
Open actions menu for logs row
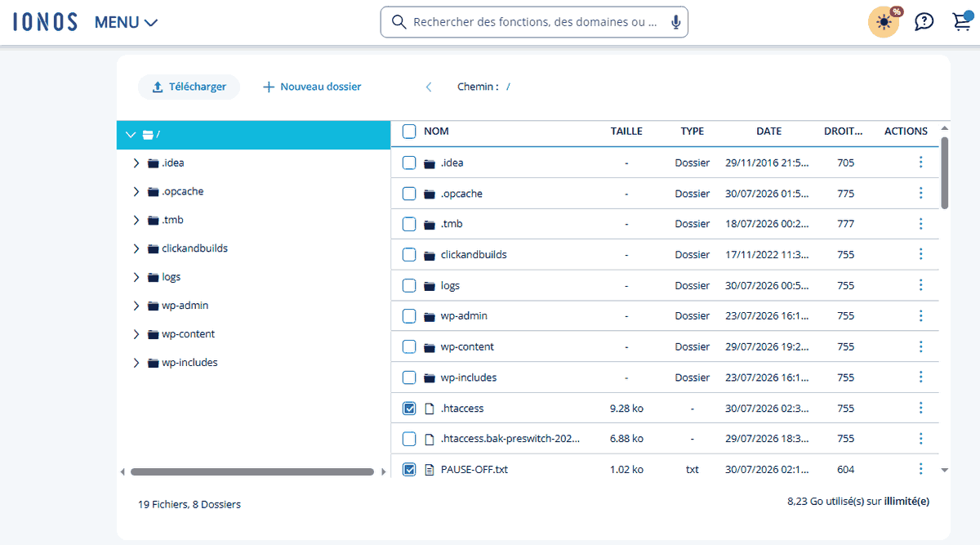coord(920,285)
